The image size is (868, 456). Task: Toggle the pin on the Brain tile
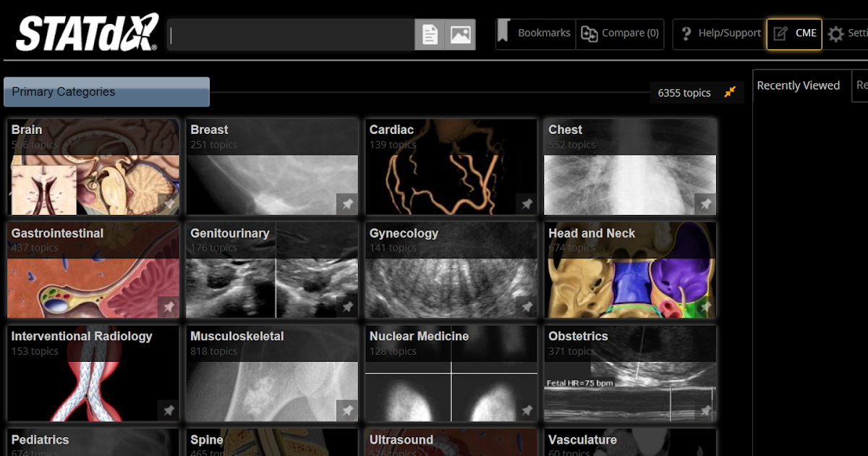click(x=169, y=204)
